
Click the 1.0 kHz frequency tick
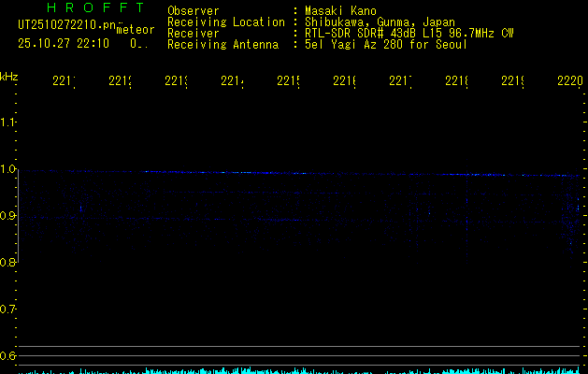click(8, 169)
